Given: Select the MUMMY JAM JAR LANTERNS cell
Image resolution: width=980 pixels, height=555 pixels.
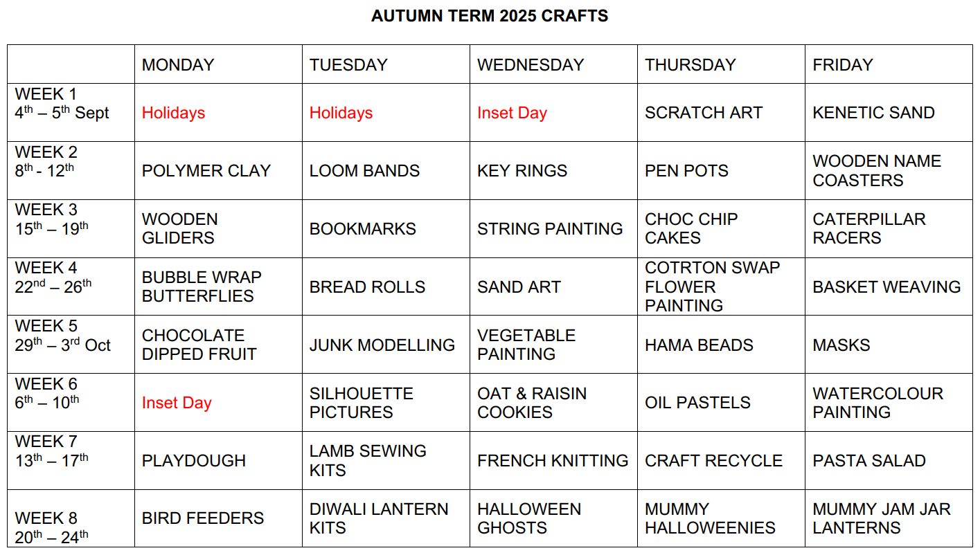Looking at the screenshot, I should [x=881, y=518].
